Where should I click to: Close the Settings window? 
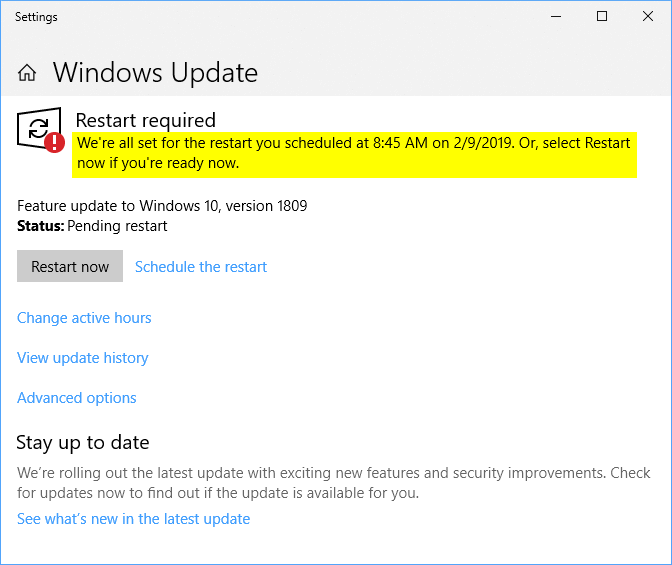[648, 16]
